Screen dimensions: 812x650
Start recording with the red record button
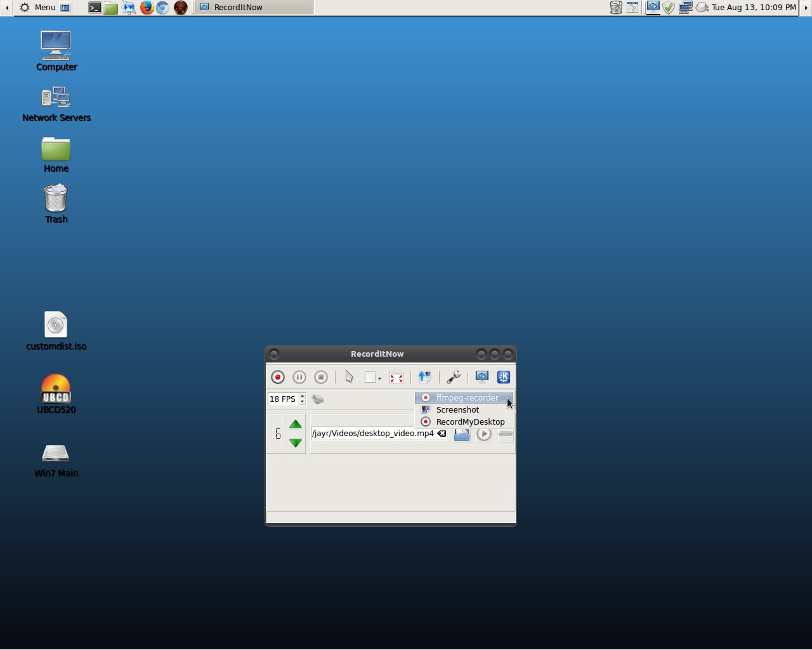click(x=278, y=376)
